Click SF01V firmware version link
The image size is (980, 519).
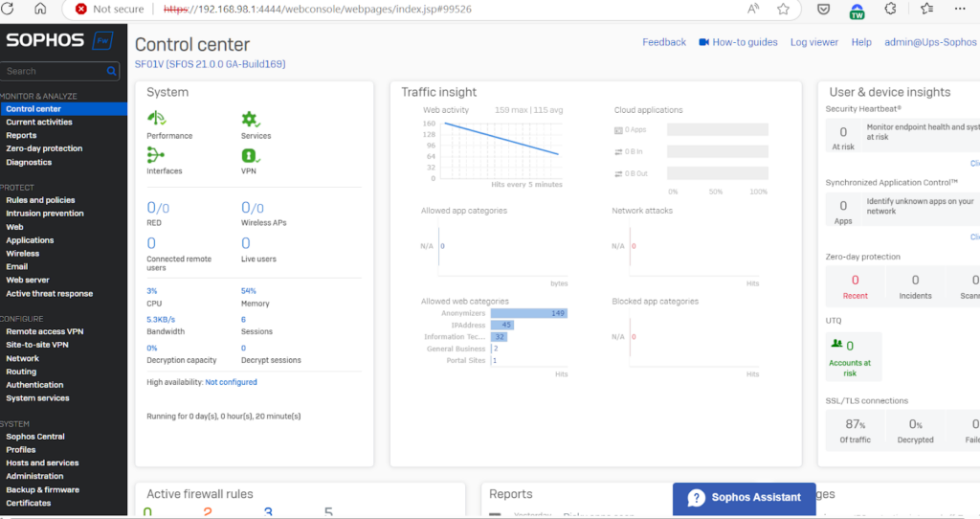[210, 64]
